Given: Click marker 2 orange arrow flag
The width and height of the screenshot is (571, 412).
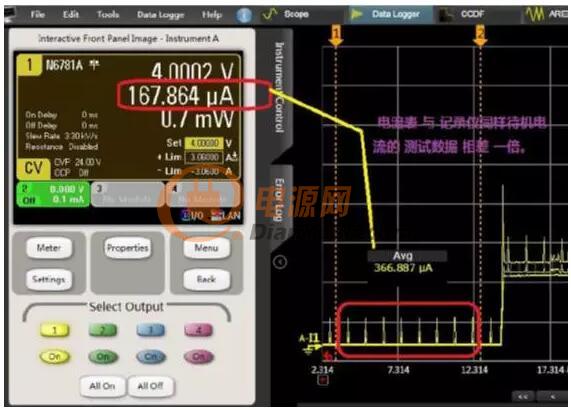Looking at the screenshot, I should 480,35.
